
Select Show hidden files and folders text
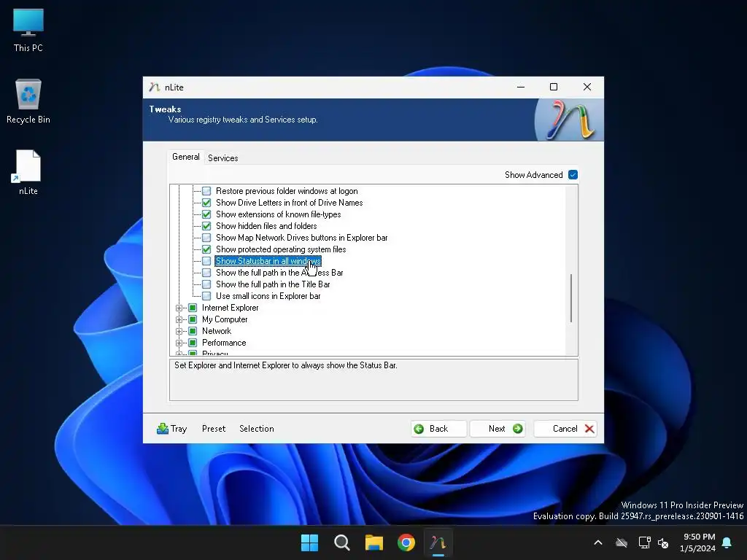266,226
